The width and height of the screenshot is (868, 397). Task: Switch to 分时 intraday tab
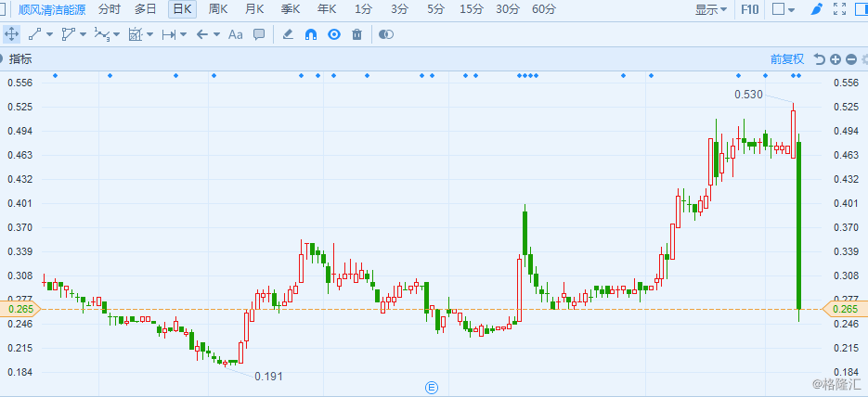coord(109,9)
